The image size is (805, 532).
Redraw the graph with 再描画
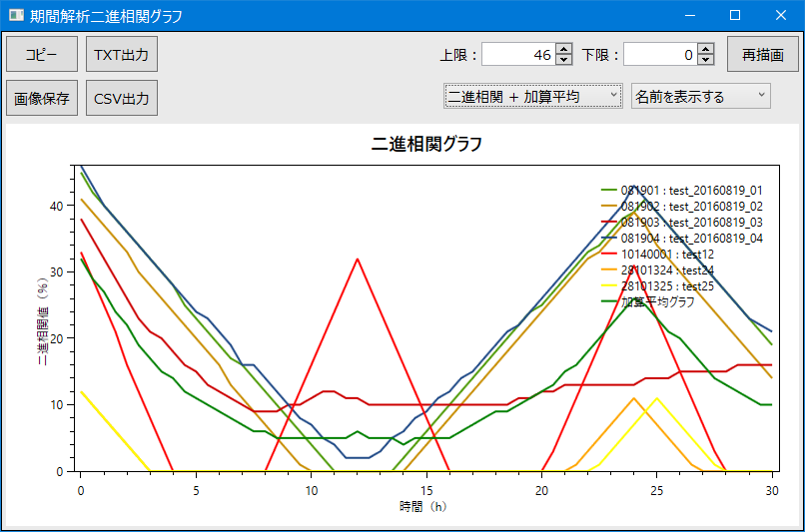[762, 54]
